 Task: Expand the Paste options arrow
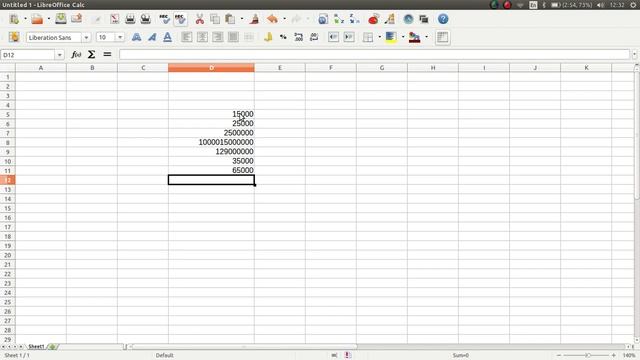coord(242,19)
